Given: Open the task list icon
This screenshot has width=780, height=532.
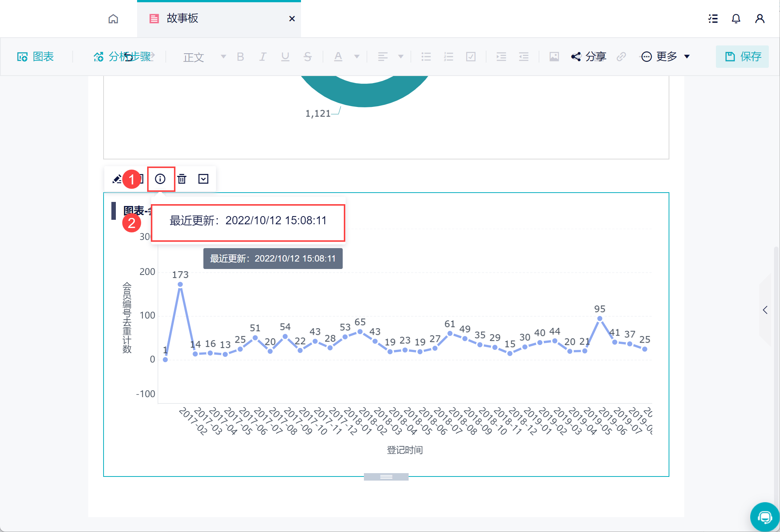Looking at the screenshot, I should click(713, 19).
